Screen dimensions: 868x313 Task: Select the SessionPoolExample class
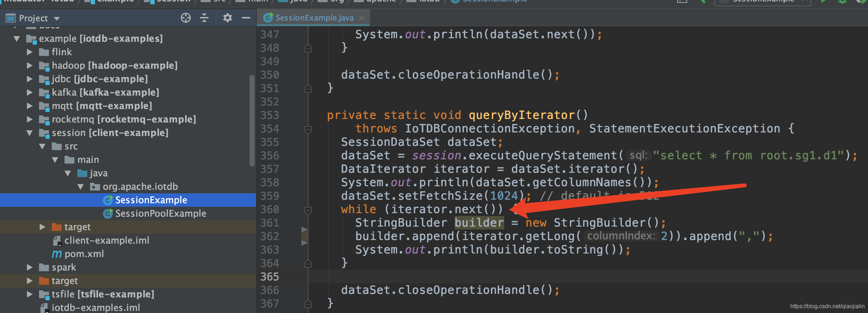(x=161, y=214)
